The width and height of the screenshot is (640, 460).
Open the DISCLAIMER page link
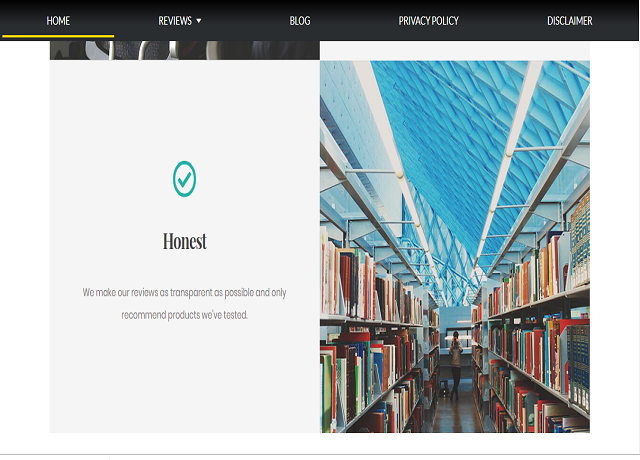click(569, 21)
